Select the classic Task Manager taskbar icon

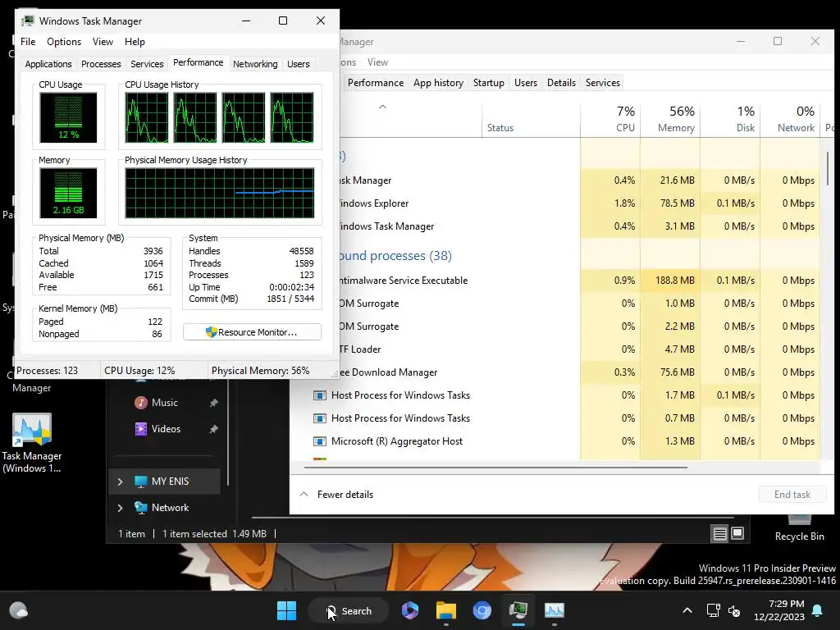(x=518, y=610)
